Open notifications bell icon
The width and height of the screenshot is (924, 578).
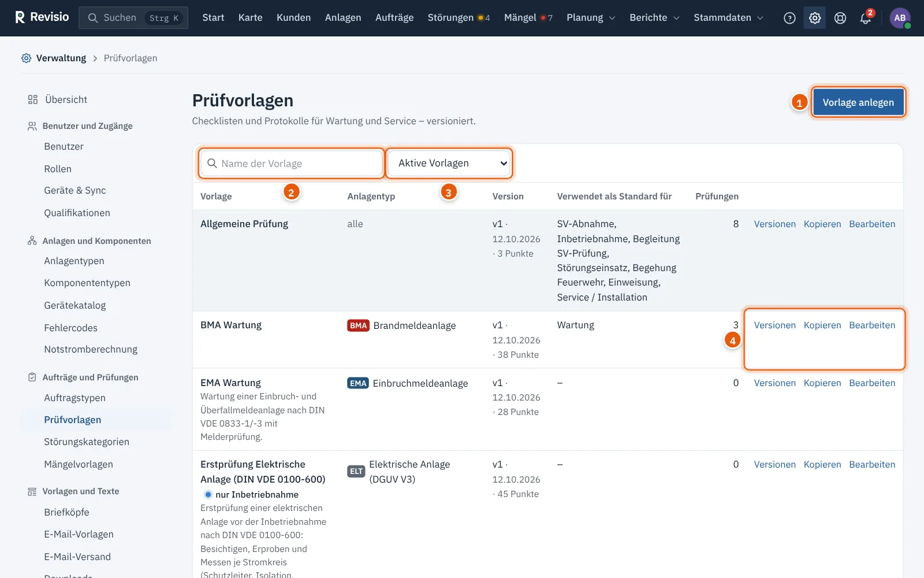pyautogui.click(x=866, y=18)
